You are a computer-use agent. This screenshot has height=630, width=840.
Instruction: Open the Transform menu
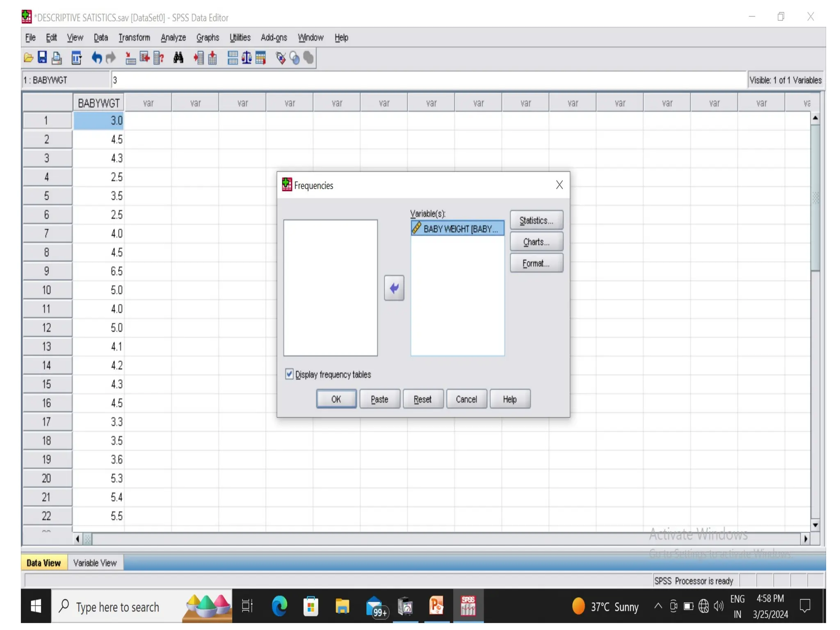pyautogui.click(x=134, y=37)
